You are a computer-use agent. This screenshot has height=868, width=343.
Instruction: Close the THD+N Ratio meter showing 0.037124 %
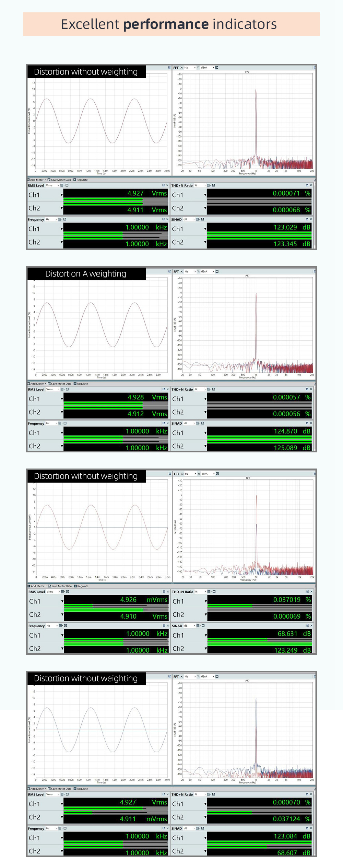311,794
